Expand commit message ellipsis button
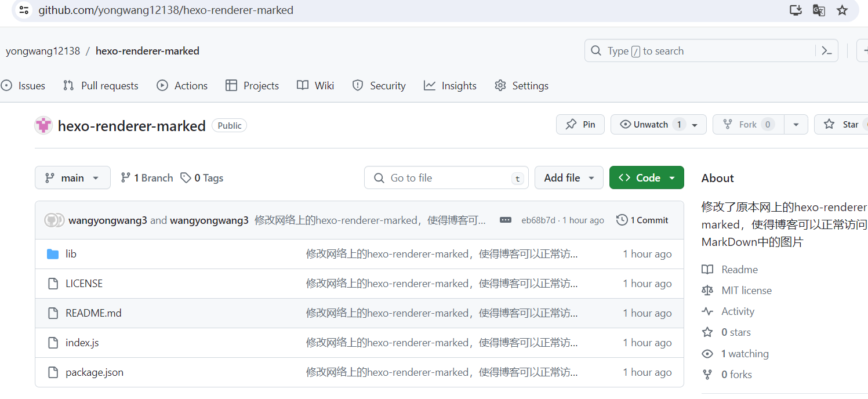The width and height of the screenshot is (868, 399). pos(506,220)
